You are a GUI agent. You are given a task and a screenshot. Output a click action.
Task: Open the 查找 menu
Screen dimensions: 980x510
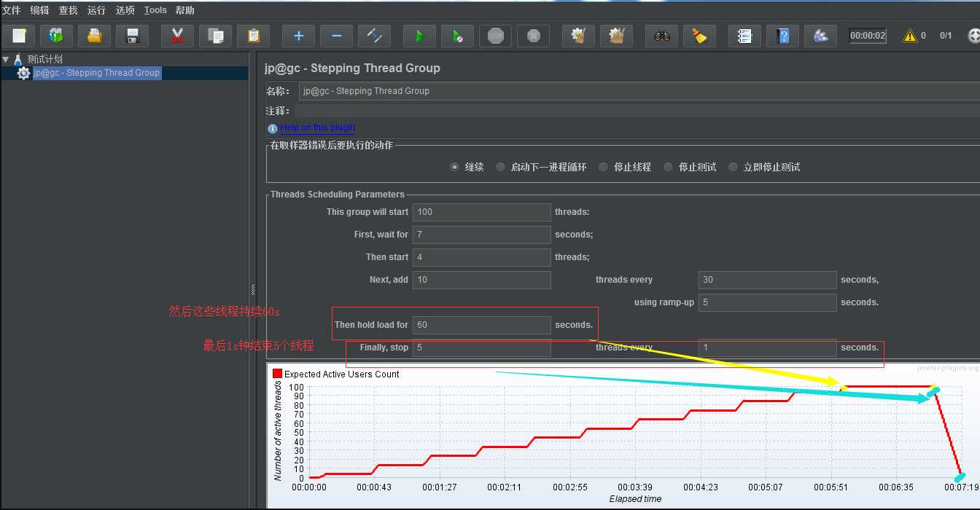coord(69,10)
